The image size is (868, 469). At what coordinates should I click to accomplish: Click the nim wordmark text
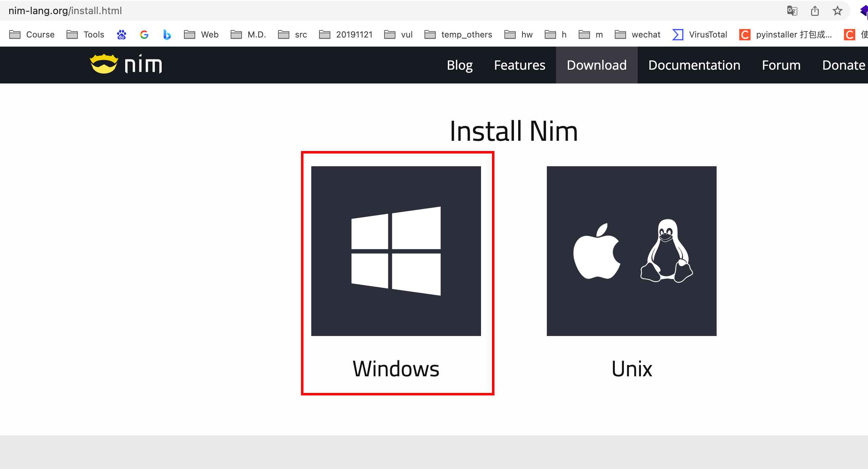[x=143, y=64]
